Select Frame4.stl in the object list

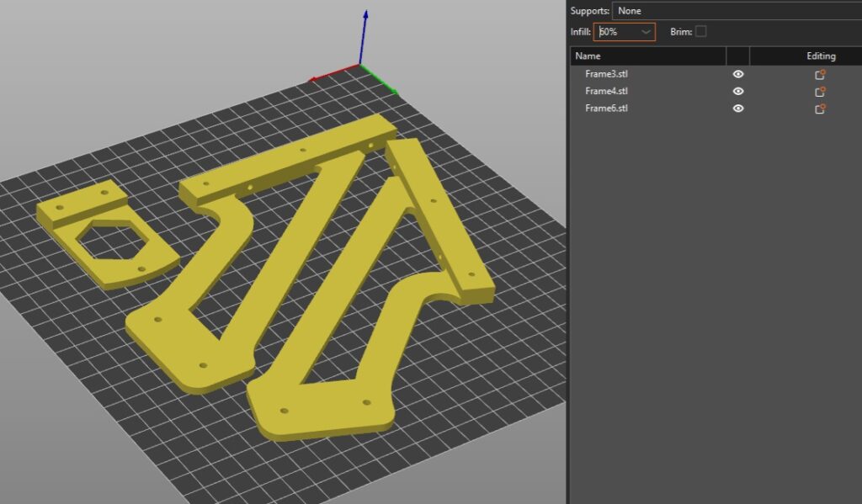click(606, 91)
